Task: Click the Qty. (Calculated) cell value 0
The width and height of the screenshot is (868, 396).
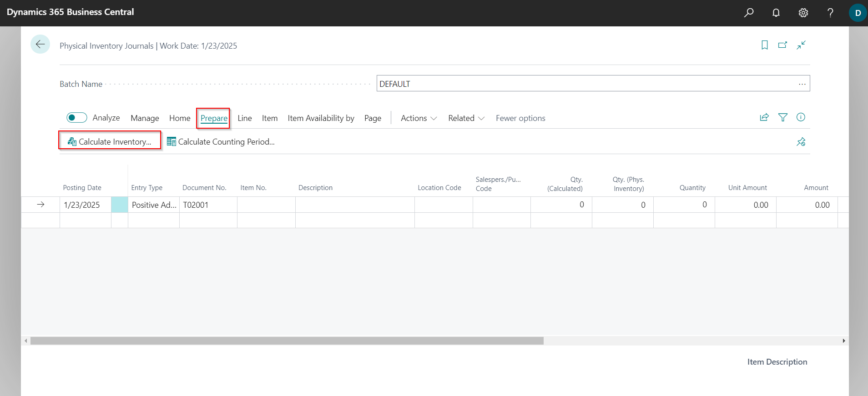Action: click(x=561, y=205)
